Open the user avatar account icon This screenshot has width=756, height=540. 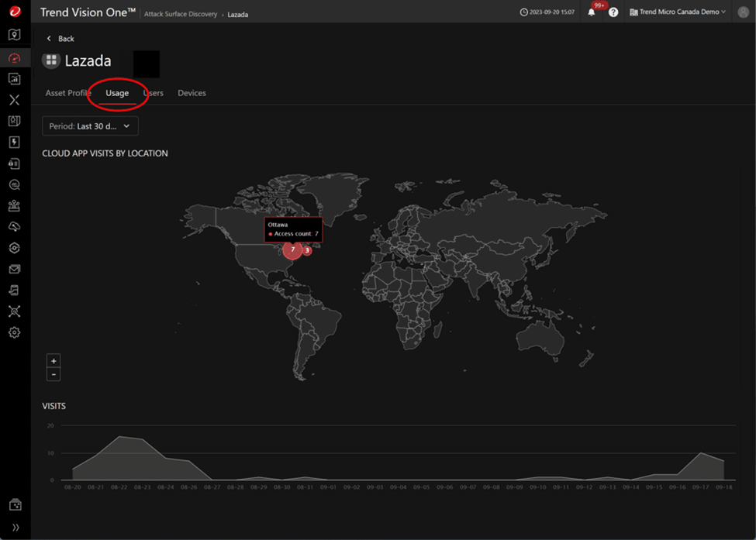tap(744, 12)
